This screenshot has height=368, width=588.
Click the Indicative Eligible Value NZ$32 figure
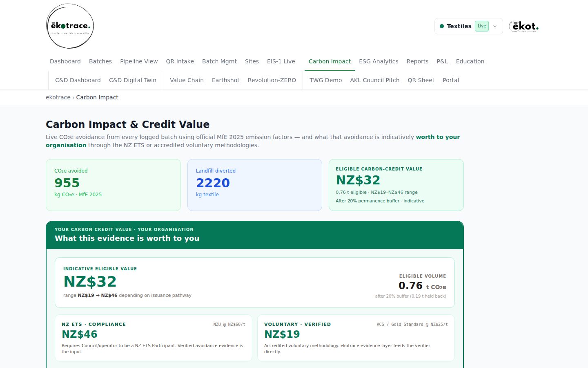click(90, 282)
